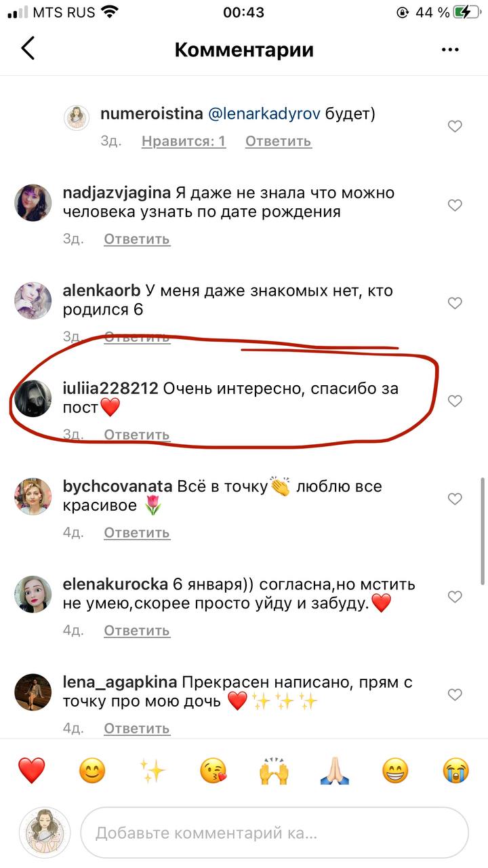
Task: Insert the kissing face quick emoji
Action: 213,770
